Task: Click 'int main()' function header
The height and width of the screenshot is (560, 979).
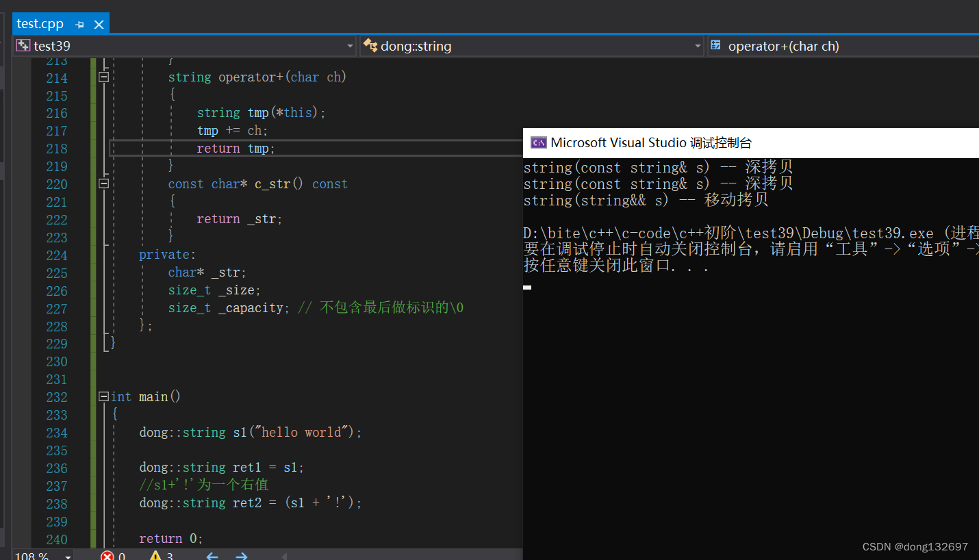Action: coord(146,397)
